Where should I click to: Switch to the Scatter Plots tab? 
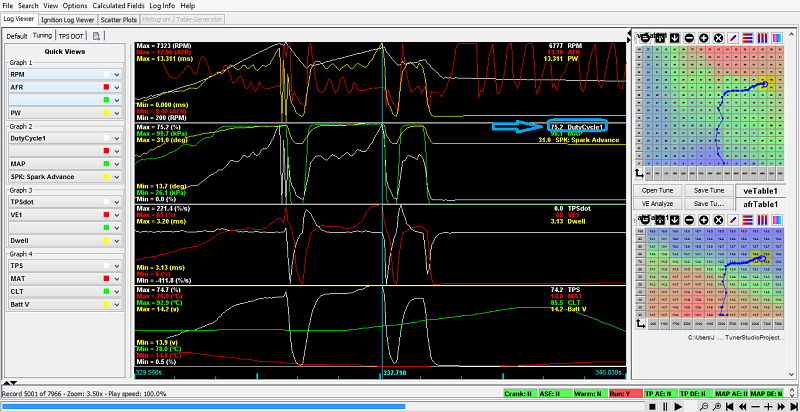pos(119,20)
